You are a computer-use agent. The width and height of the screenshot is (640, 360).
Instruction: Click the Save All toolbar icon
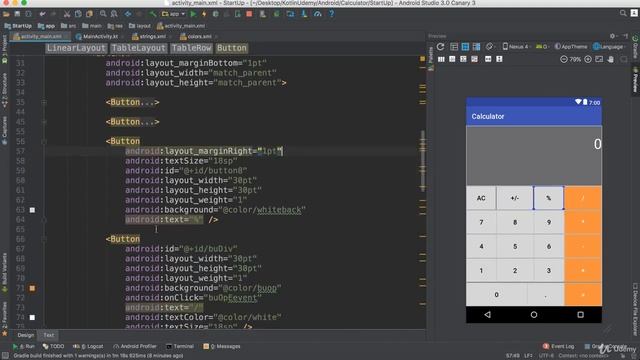(x=17, y=14)
